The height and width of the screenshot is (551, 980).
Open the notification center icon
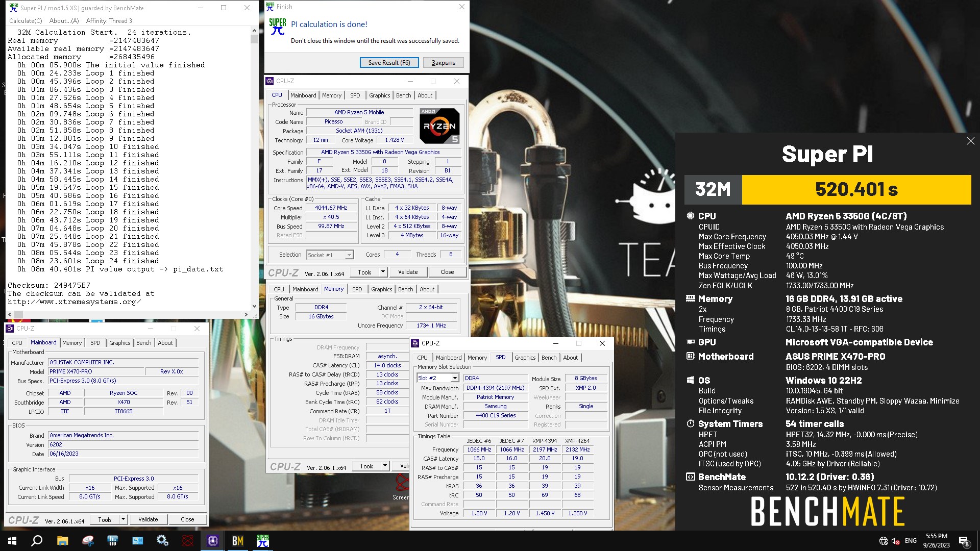[964, 541]
